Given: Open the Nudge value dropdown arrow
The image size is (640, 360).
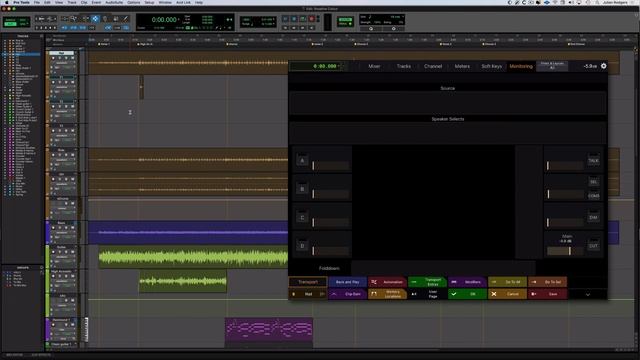Looking at the screenshot, I should 274,24.
